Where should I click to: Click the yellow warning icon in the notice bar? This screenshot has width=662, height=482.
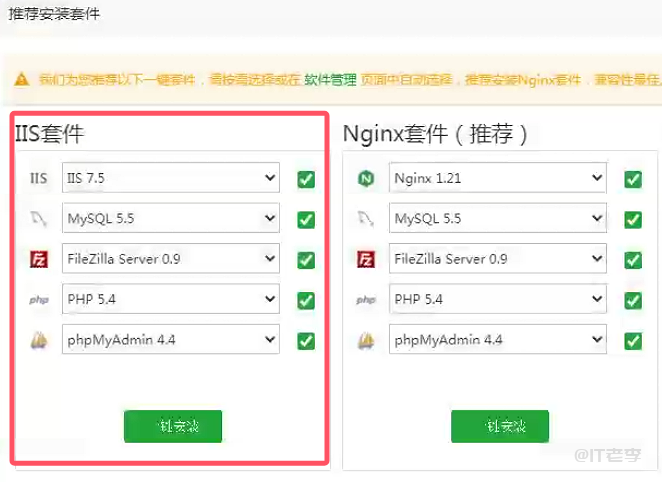tap(21, 79)
